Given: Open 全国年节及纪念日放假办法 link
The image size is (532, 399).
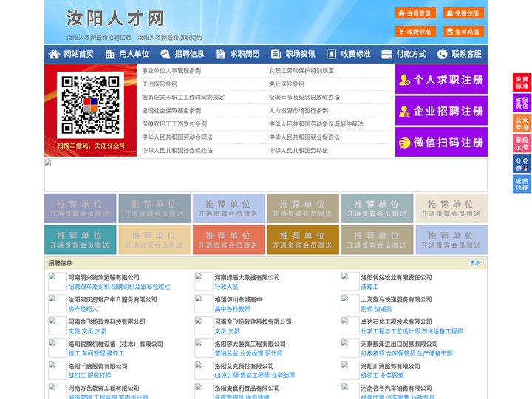Looking at the screenshot, I should (x=304, y=97).
